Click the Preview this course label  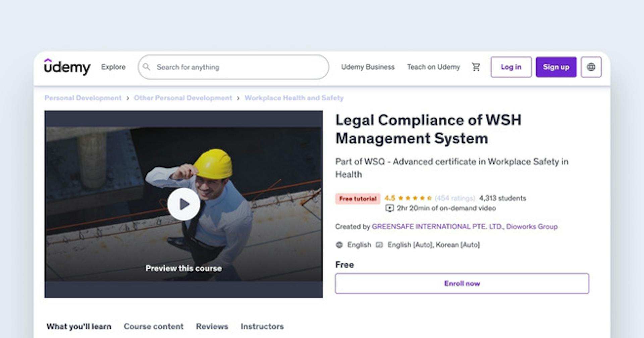coord(183,268)
